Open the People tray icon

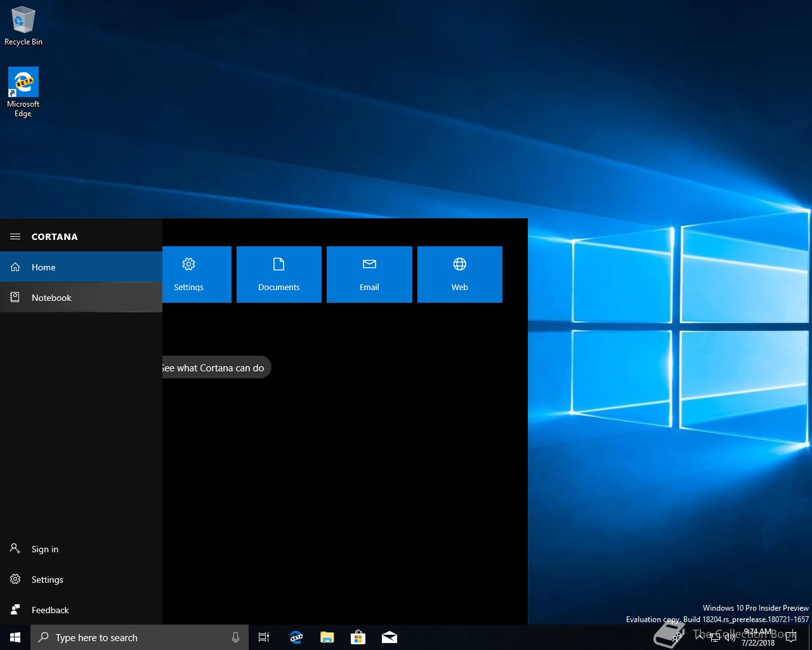pos(678,637)
